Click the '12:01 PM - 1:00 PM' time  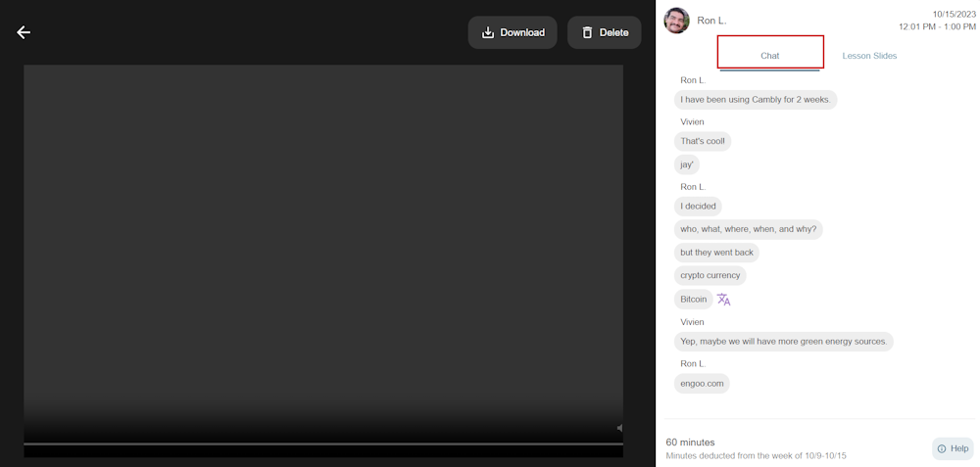[937, 26]
